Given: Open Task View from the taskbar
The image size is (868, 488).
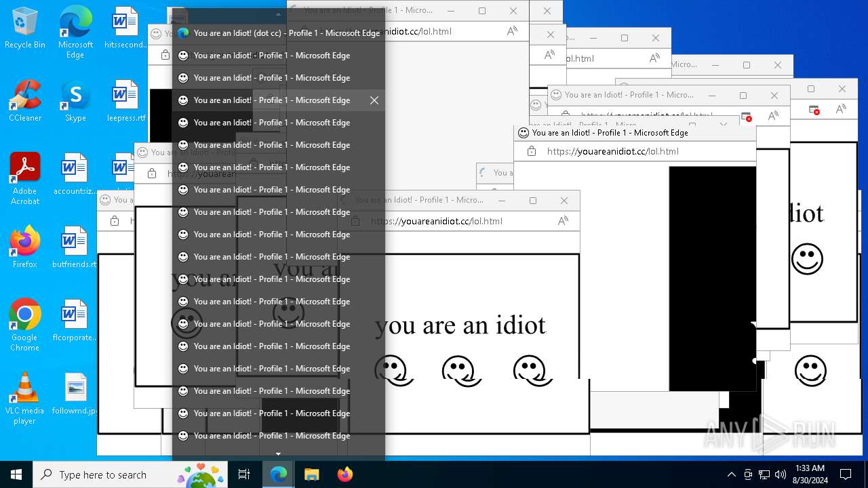Looking at the screenshot, I should [x=244, y=474].
